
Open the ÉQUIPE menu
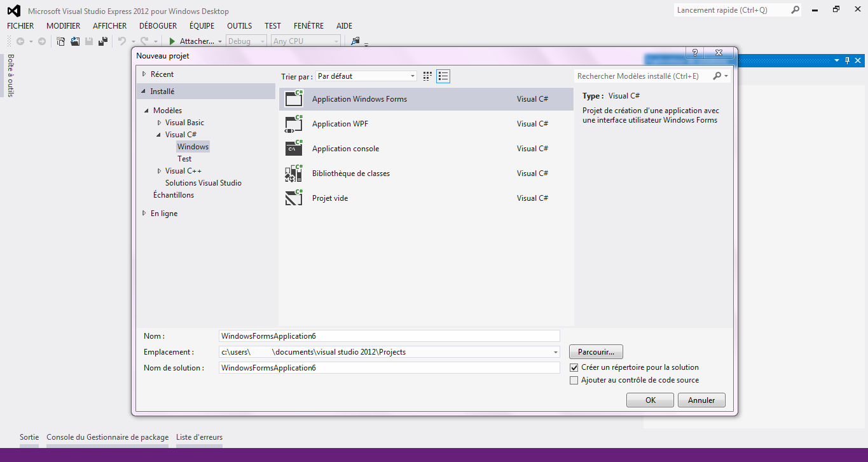(x=202, y=26)
